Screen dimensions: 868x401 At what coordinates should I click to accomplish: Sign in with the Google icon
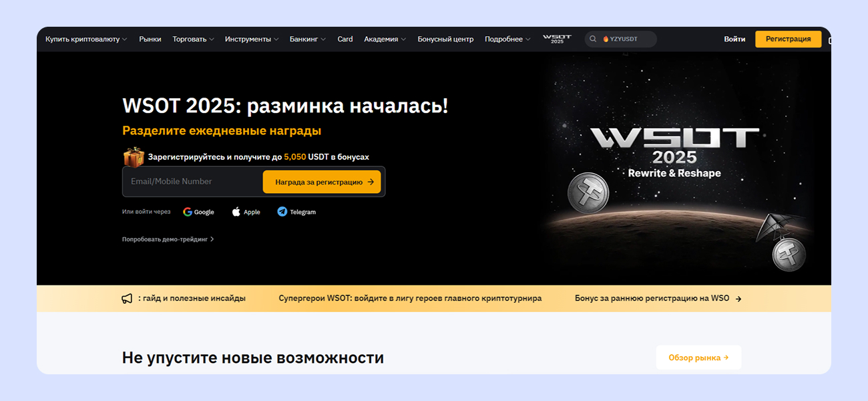click(x=188, y=212)
